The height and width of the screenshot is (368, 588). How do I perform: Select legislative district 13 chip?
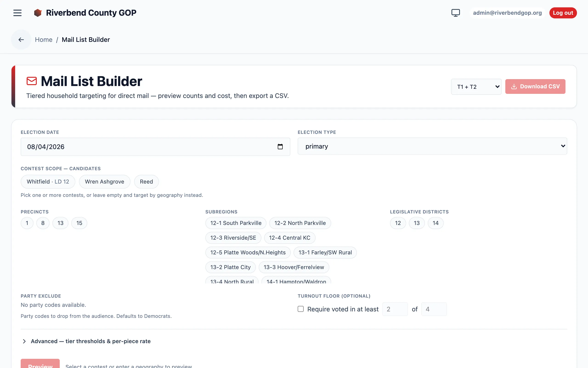point(417,223)
